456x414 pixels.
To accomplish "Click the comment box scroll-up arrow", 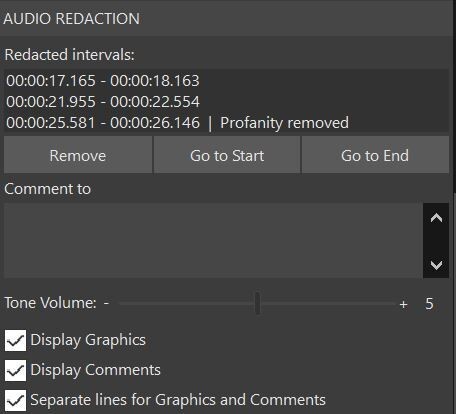I will [436, 218].
